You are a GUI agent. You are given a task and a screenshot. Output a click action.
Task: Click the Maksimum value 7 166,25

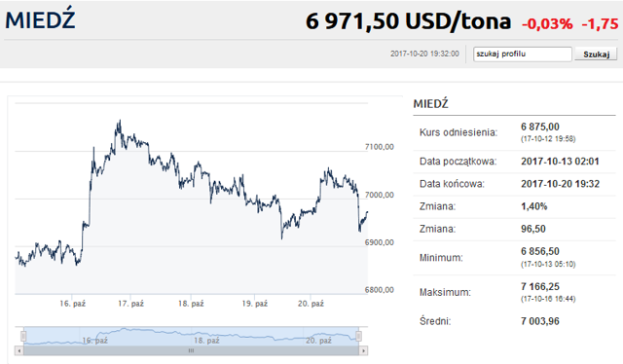(x=540, y=286)
